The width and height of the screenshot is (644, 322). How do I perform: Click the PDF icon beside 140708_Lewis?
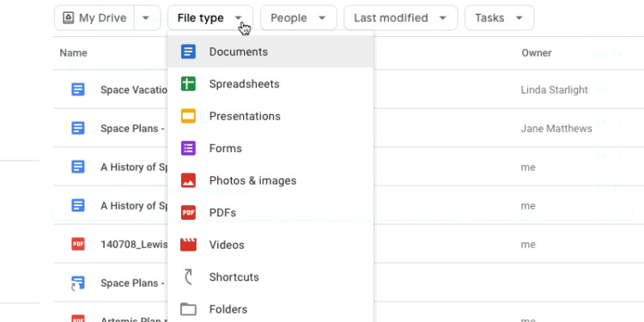pos(78,245)
